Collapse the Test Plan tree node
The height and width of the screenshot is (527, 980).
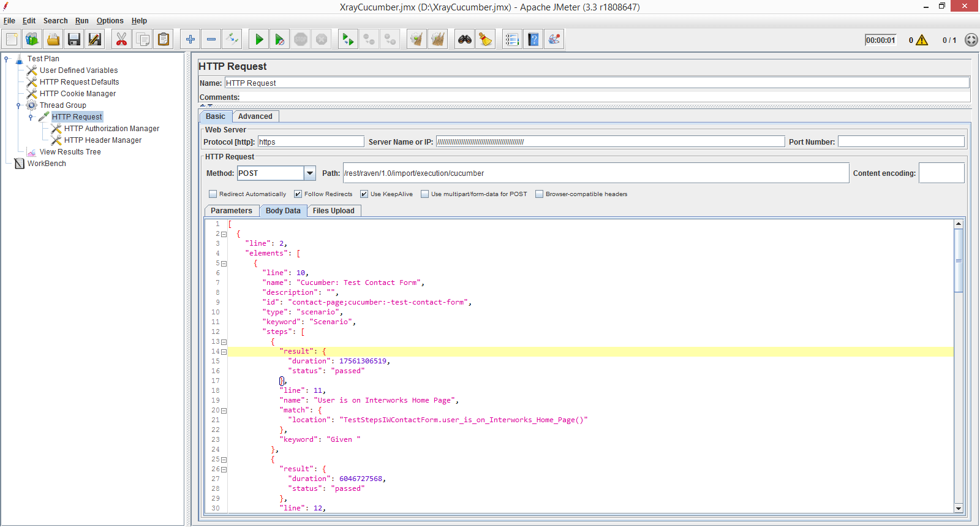(7, 59)
